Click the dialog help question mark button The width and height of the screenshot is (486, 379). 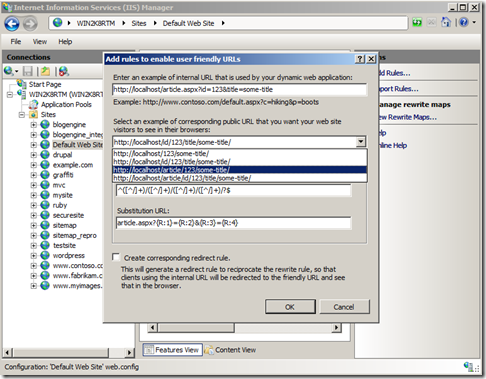(x=359, y=59)
